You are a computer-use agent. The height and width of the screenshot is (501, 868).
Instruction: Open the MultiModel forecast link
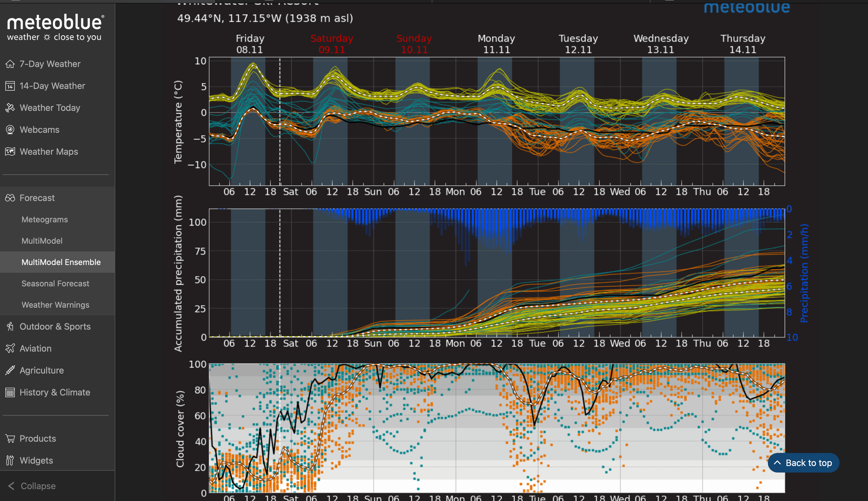42,241
